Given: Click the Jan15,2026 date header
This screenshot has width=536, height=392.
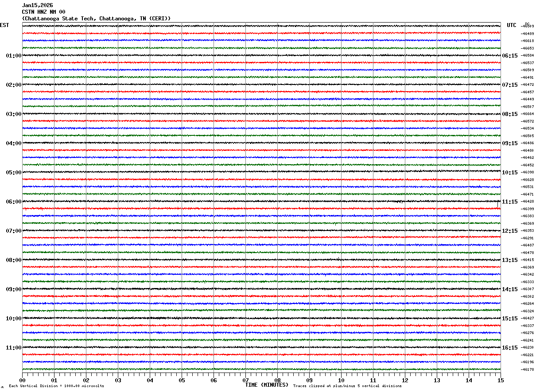Looking at the screenshot, I should pyautogui.click(x=37, y=5).
